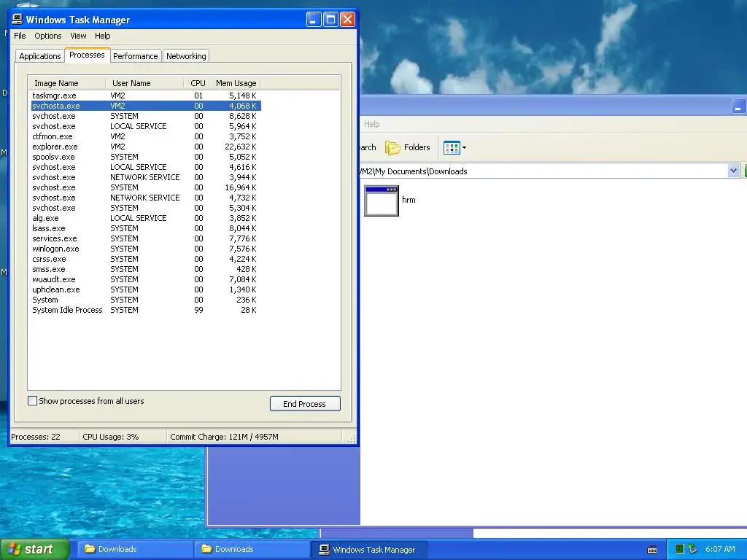Click the keyboard icon in system tray

[652, 550]
